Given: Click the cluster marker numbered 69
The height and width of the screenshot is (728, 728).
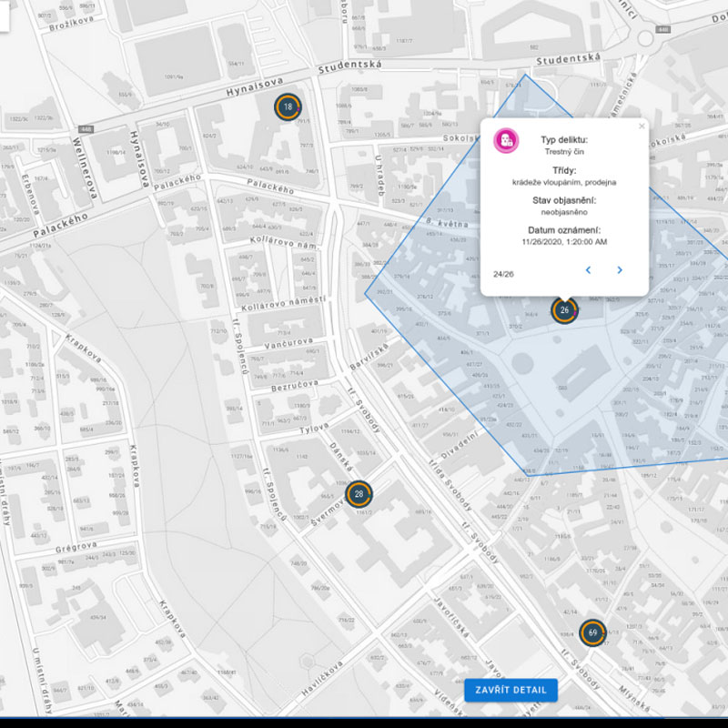Looking at the screenshot, I should click(592, 632).
